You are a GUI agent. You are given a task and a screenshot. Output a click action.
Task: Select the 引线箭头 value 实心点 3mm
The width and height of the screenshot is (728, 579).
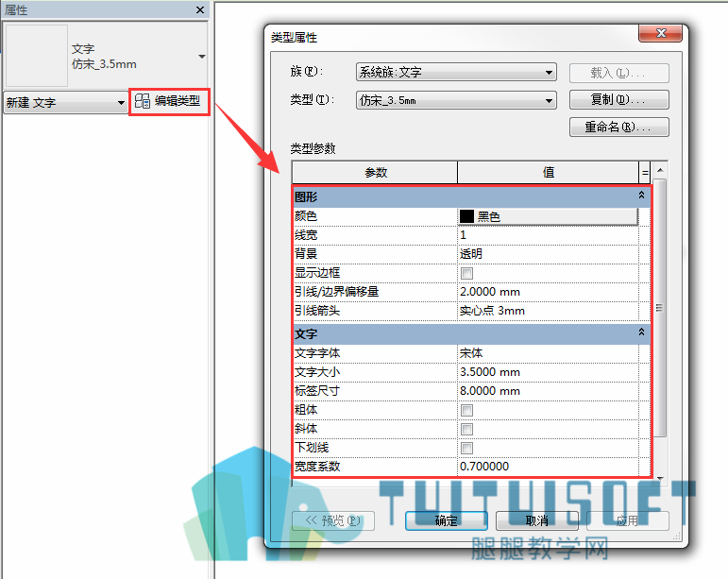pyautogui.click(x=548, y=311)
